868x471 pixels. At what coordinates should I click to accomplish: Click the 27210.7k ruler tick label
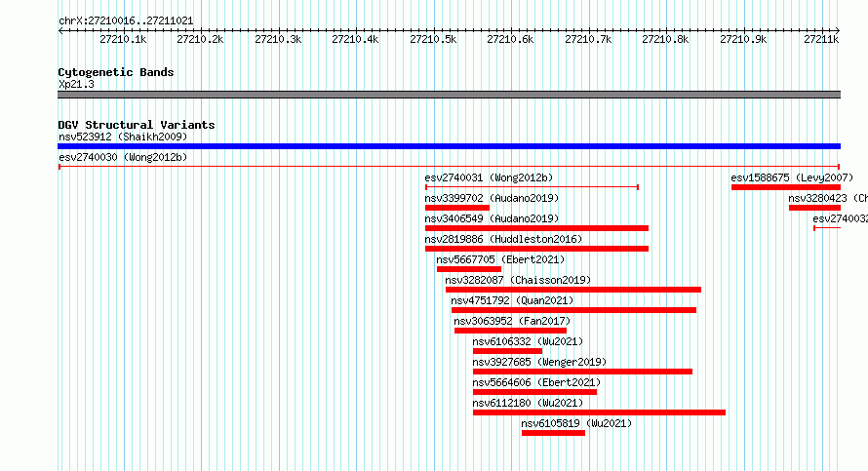coord(588,39)
